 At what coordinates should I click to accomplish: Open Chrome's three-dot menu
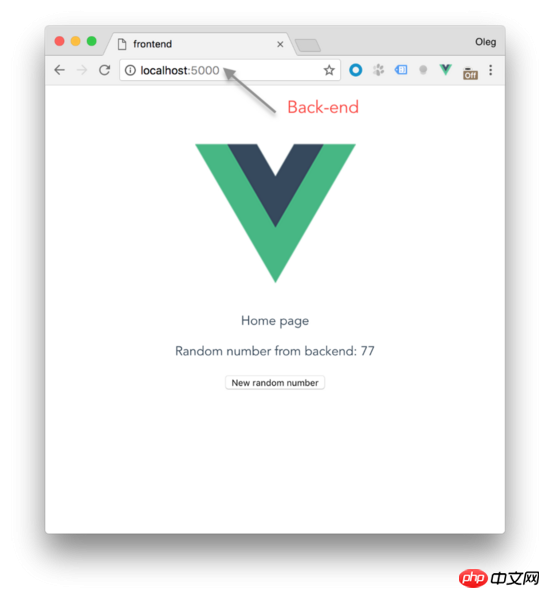(490, 70)
